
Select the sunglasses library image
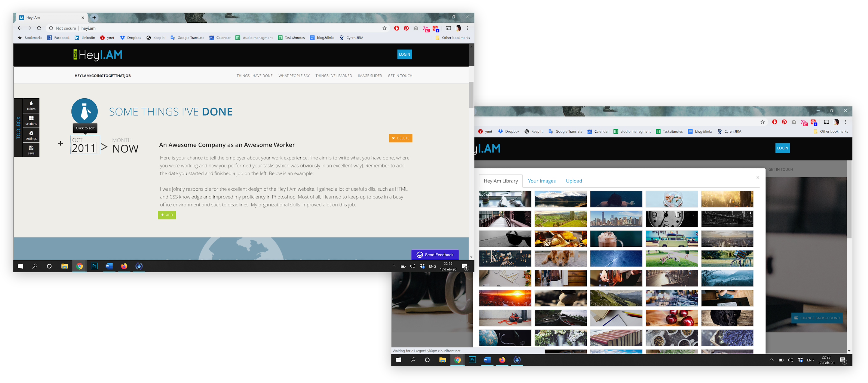point(505,239)
